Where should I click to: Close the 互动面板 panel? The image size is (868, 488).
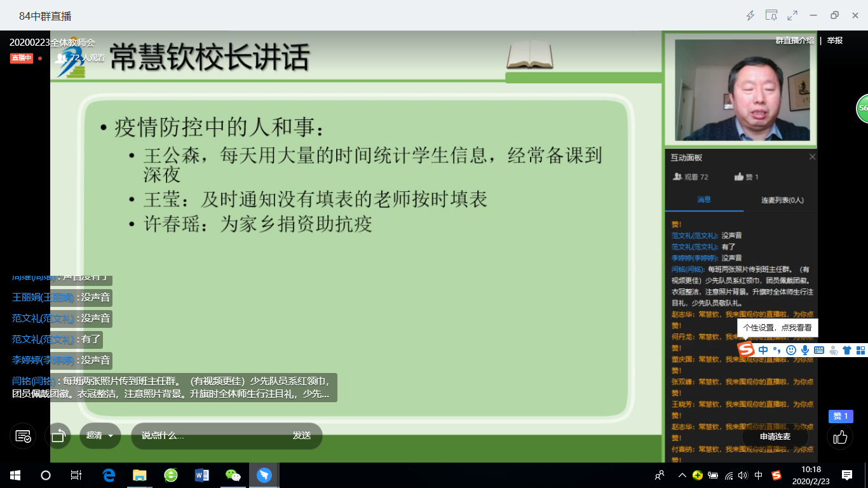[x=812, y=157]
